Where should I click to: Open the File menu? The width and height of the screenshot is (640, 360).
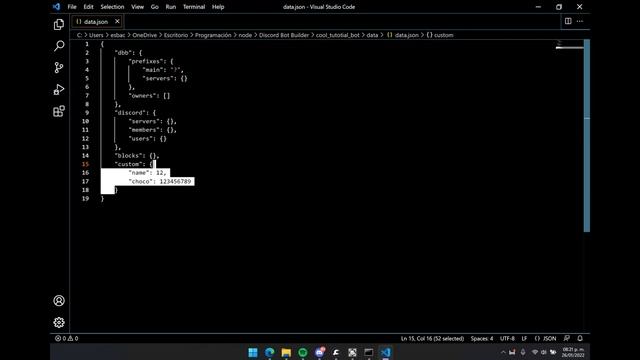point(72,7)
